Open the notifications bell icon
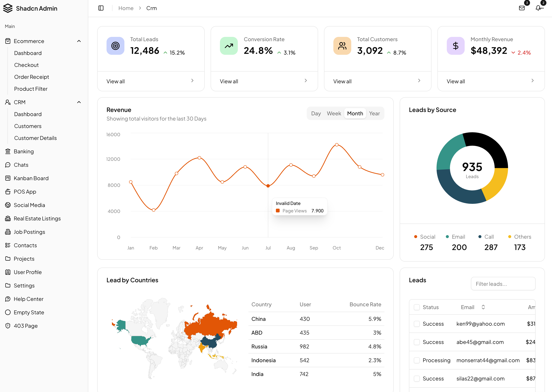552x392 pixels. [538, 8]
